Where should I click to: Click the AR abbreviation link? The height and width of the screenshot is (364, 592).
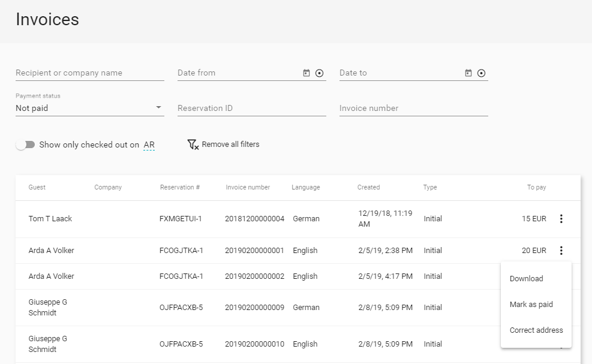point(149,145)
